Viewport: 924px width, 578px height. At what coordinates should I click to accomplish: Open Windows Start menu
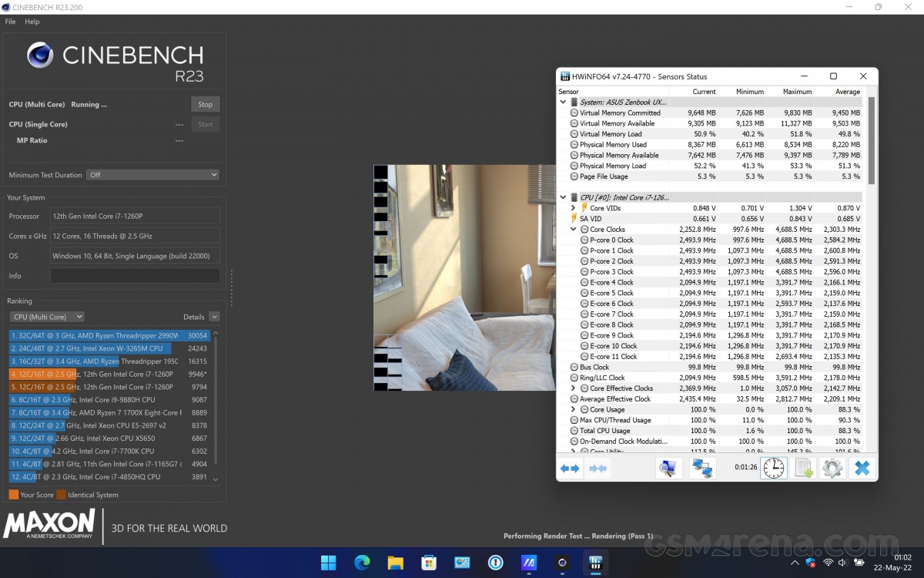329,563
